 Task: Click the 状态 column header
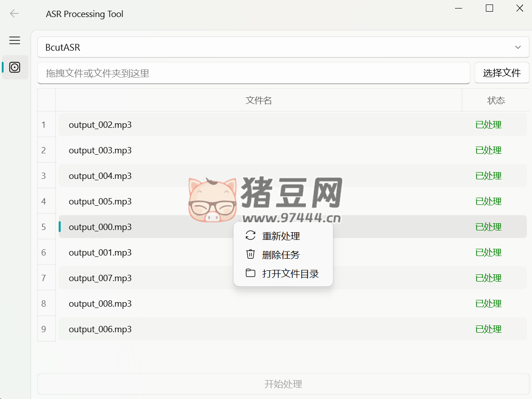496,100
